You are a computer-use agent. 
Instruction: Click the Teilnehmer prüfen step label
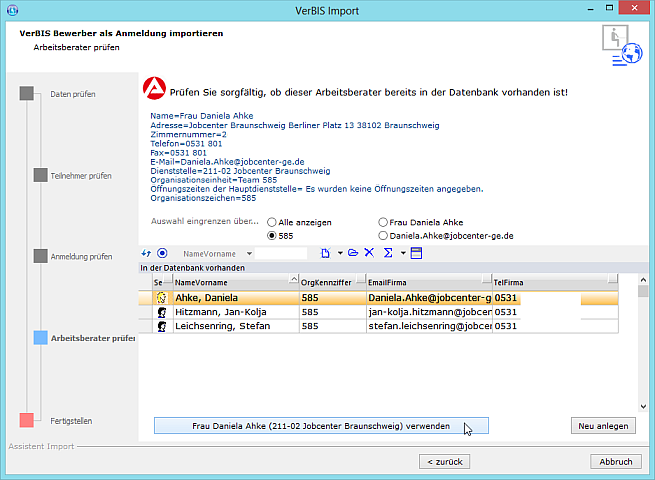[x=81, y=176]
